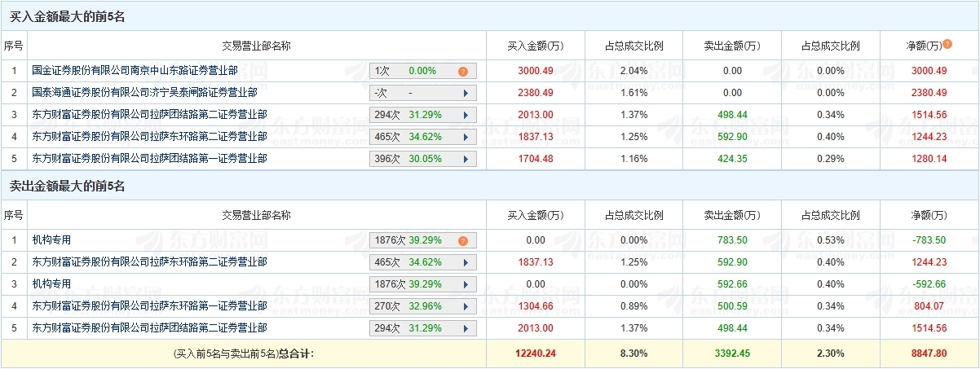Open 国金证券南京中山东路证券营业部 link
Screen dimensions: 980x369
point(135,71)
